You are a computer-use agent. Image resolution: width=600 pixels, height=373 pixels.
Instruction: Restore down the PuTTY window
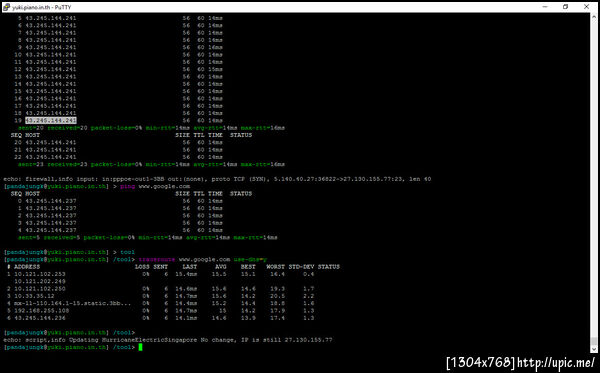tap(566, 7)
